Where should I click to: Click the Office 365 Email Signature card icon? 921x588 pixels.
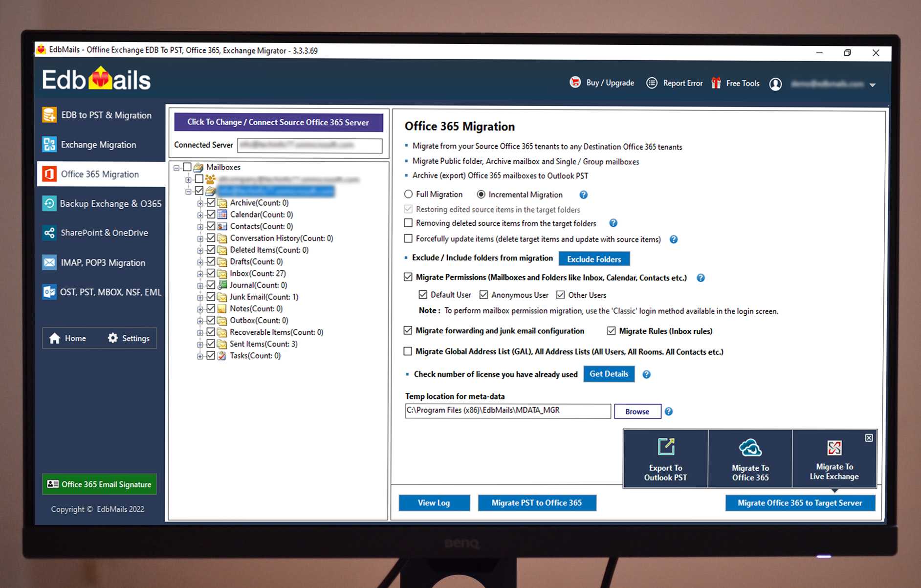pos(53,484)
